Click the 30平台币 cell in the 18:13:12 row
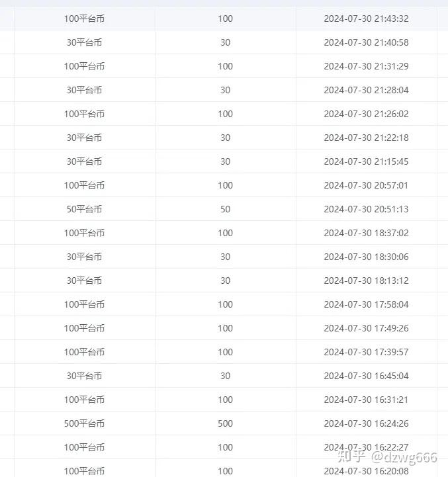 click(84, 281)
